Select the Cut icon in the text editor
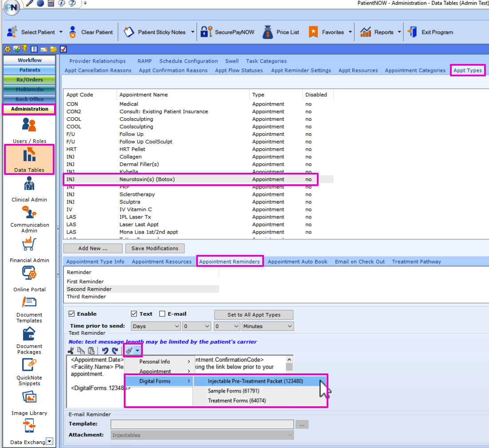The height and width of the screenshot is (448, 489). pos(71,350)
